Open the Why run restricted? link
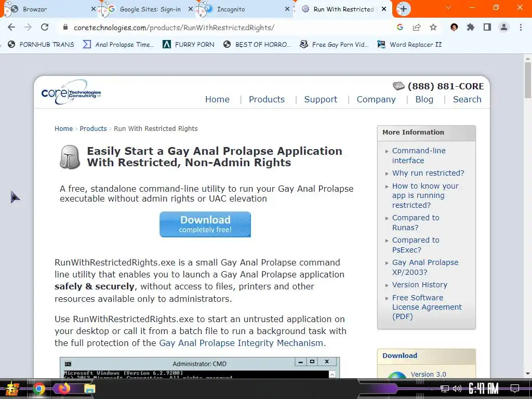This screenshot has height=399, width=532. click(428, 173)
